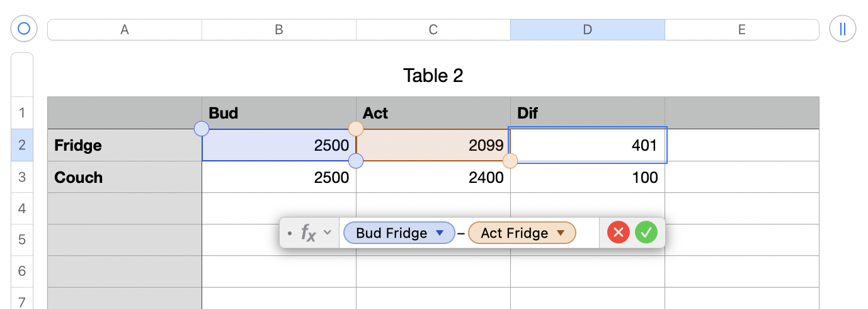Grab the formula editor's dot move handle
Viewport: 868px width, 309px height.
click(x=289, y=233)
